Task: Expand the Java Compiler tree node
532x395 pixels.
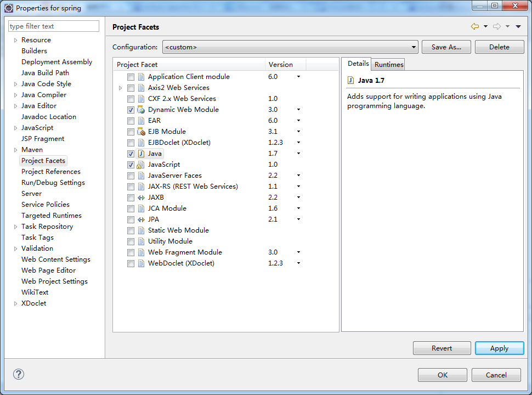Action: 15,95
